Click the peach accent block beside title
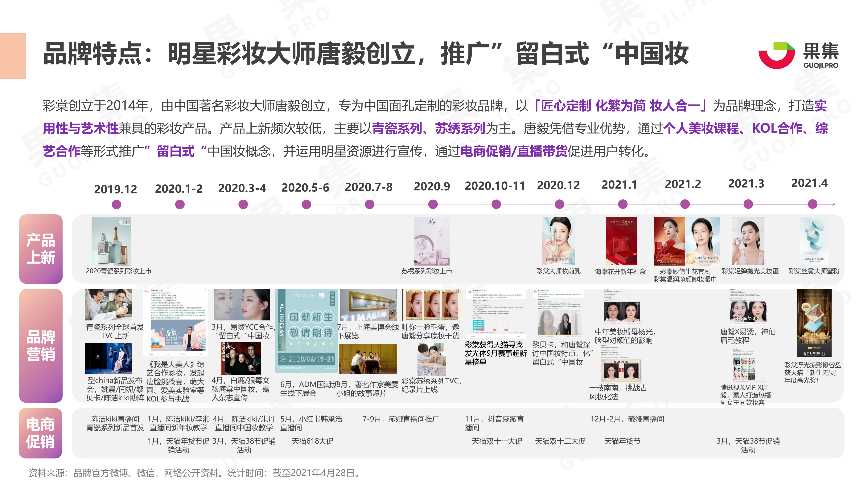 [x=13, y=56]
